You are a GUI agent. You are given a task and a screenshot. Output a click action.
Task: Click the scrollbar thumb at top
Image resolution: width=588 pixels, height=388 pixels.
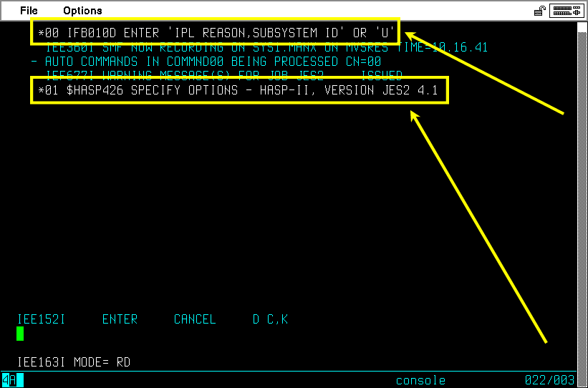pos(582,28)
